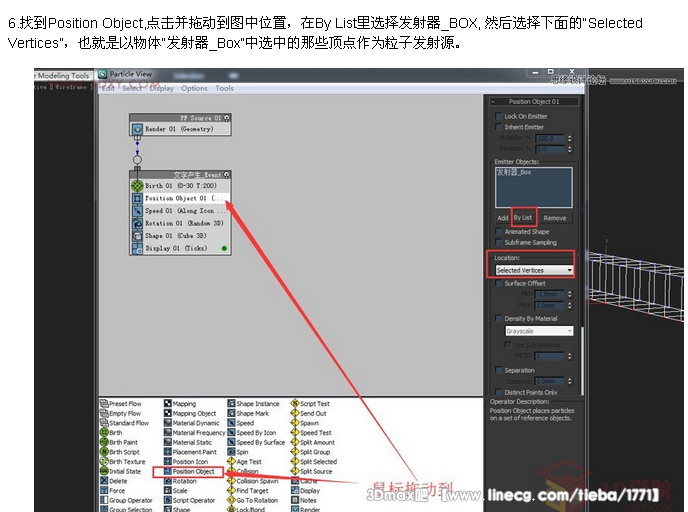Click Surface Offset Min spinner arrows
This screenshot has width=688, height=512.
pos(570,294)
